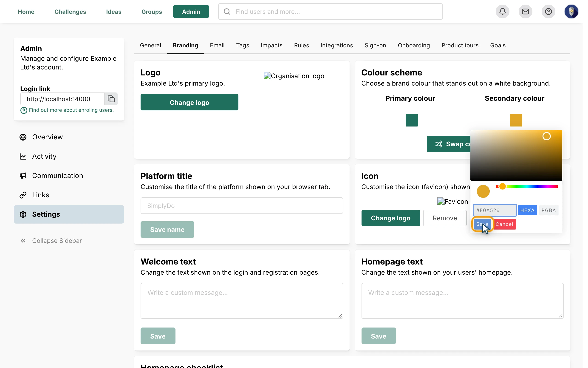
Task: Open the help question mark icon
Action: tap(548, 11)
